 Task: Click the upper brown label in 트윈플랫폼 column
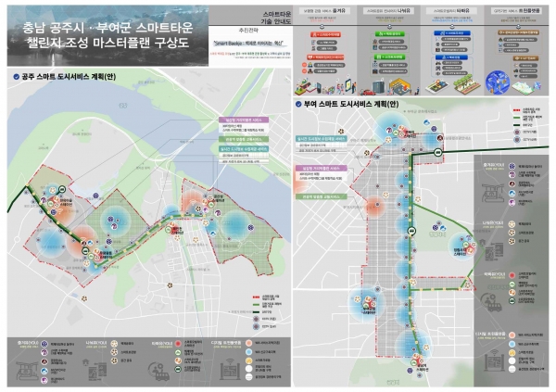pos(518,32)
